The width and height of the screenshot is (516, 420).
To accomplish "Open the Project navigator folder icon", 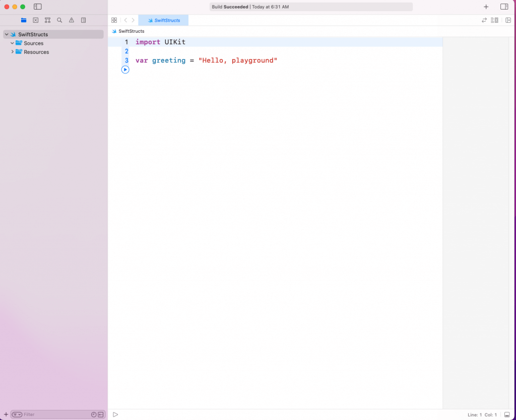I will [24, 20].
